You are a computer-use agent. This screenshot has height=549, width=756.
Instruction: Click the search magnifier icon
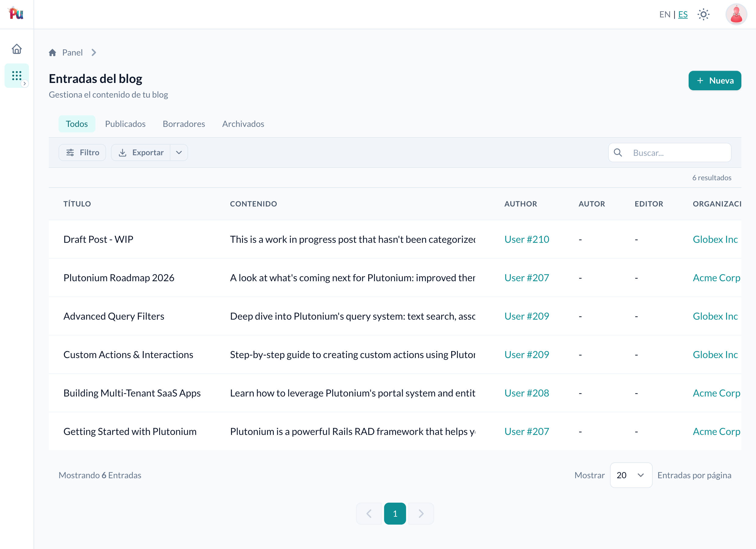618,152
